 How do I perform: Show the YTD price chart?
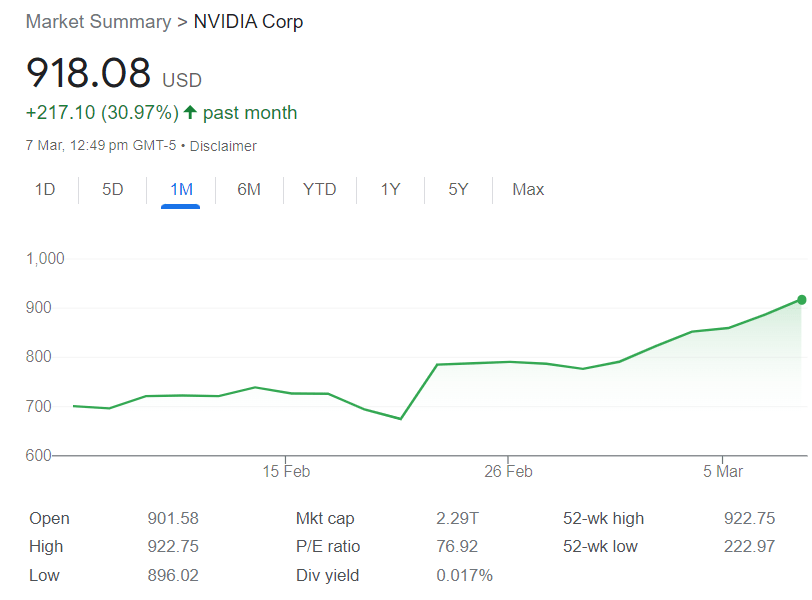tap(320, 189)
